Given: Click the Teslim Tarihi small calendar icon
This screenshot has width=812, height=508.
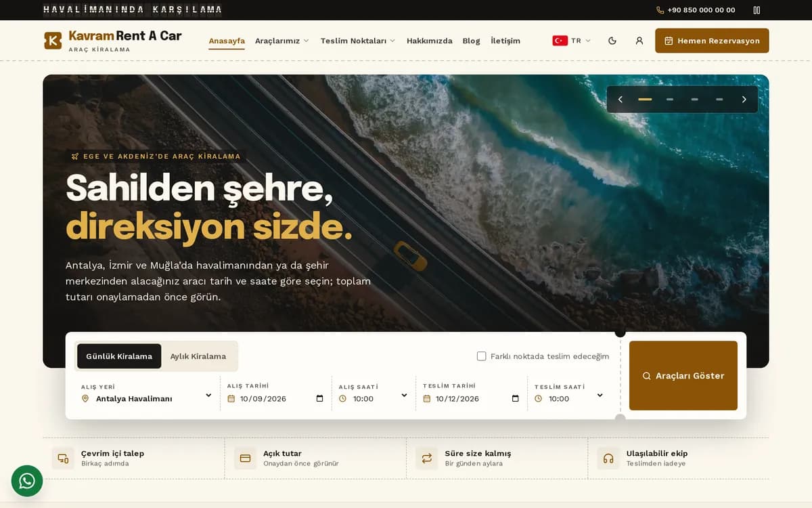Looking at the screenshot, I should click(427, 398).
